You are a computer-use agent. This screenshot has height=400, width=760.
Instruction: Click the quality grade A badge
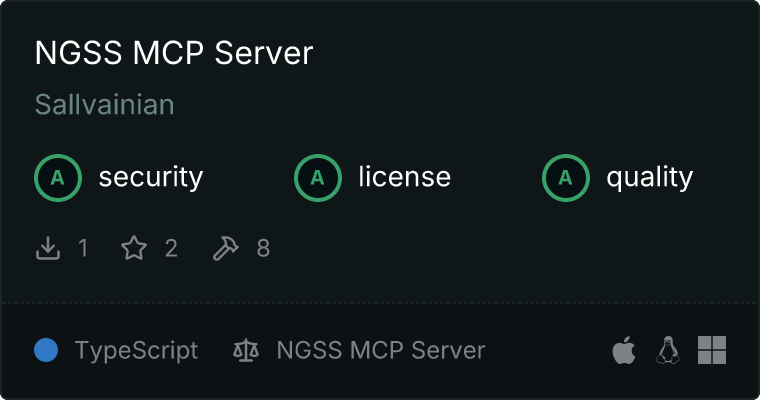566,178
